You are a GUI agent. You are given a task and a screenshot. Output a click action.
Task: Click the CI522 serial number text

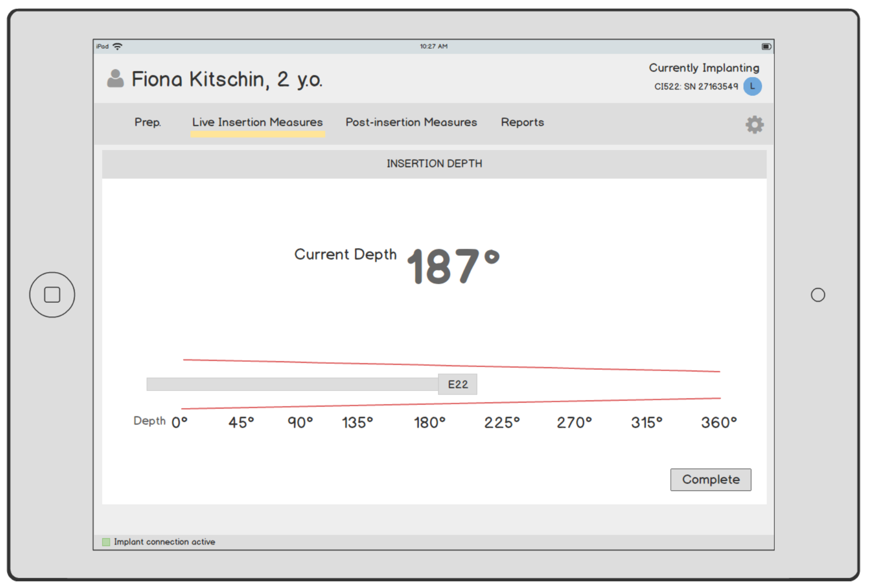695,87
